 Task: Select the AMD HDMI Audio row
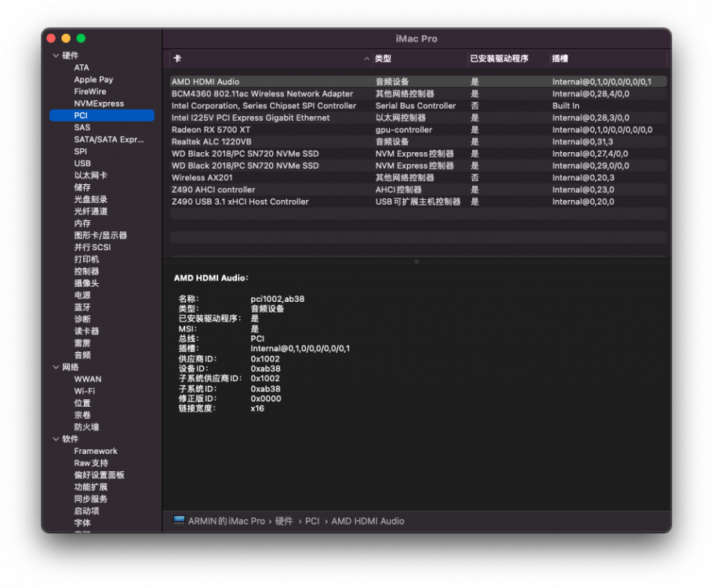(418, 82)
